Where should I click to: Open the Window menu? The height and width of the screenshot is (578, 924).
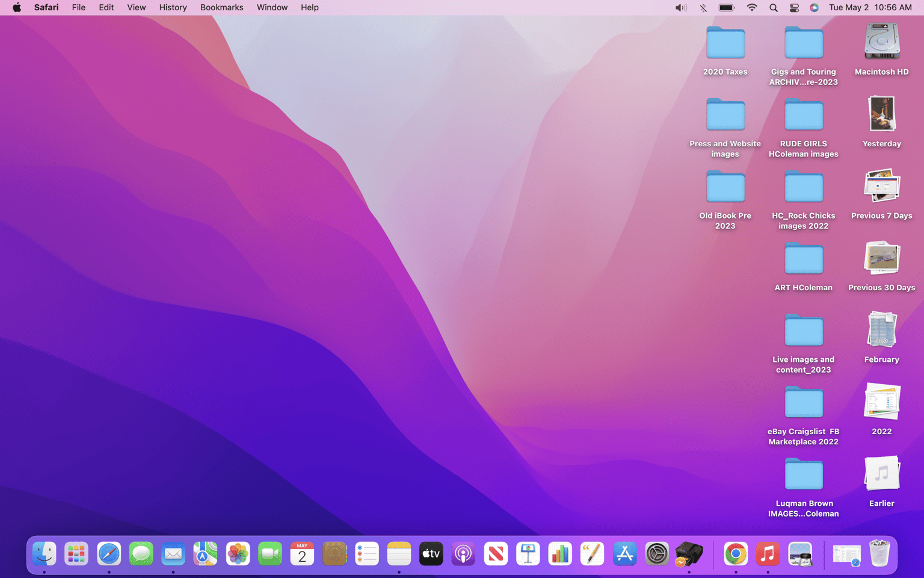(272, 7)
